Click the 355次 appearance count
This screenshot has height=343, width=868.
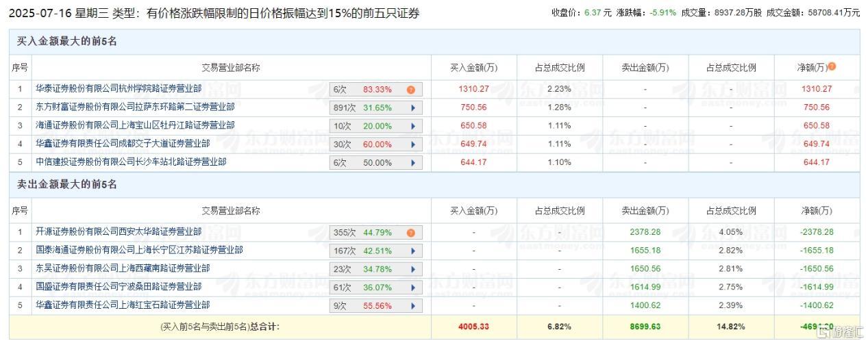(x=344, y=233)
